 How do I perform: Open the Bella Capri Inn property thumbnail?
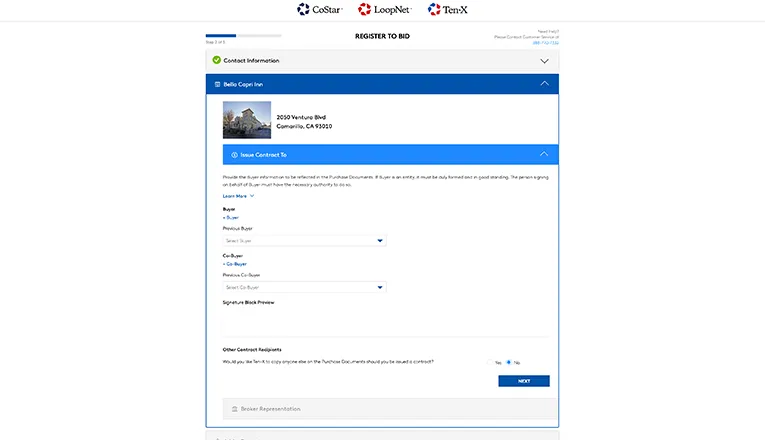pyautogui.click(x=247, y=120)
